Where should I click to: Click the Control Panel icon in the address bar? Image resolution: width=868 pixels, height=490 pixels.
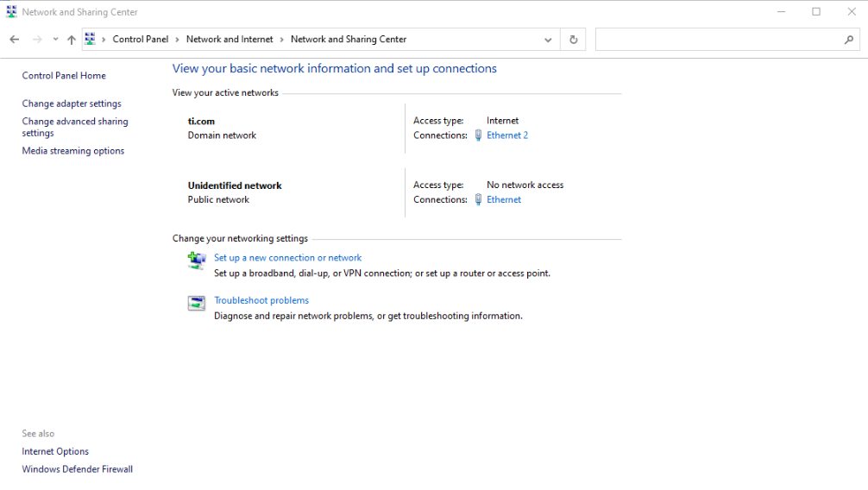[90, 39]
